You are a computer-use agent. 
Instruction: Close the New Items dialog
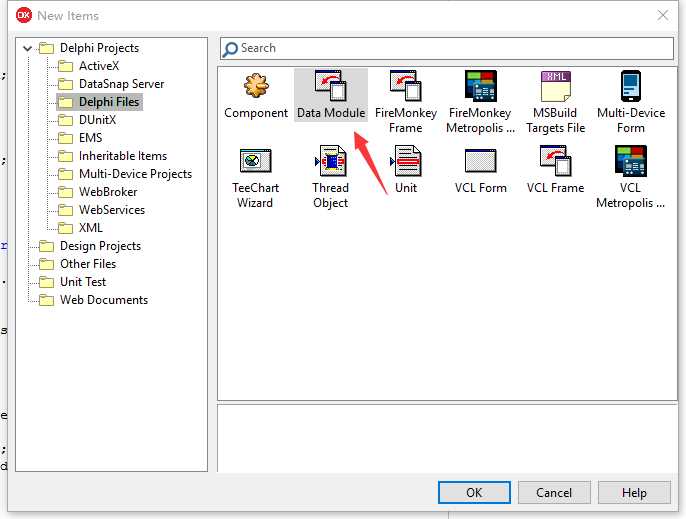point(663,15)
